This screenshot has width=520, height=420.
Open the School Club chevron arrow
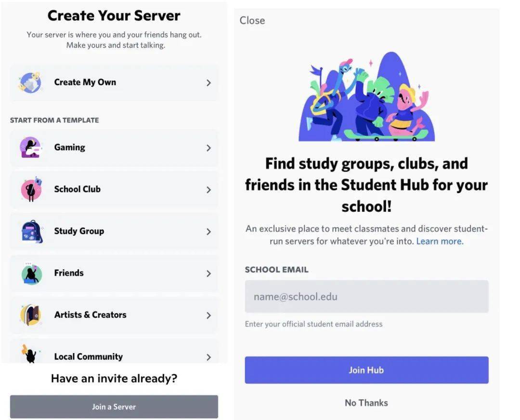coord(208,190)
